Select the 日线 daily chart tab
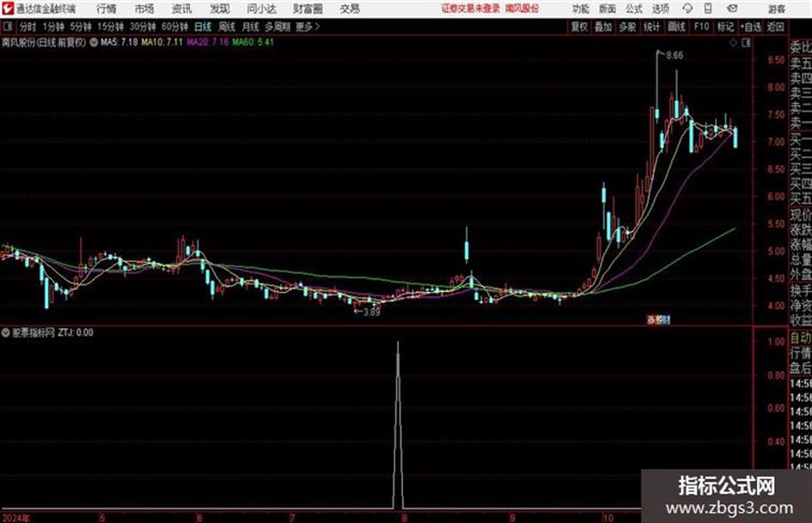This screenshot has width=812, height=523. (203, 27)
